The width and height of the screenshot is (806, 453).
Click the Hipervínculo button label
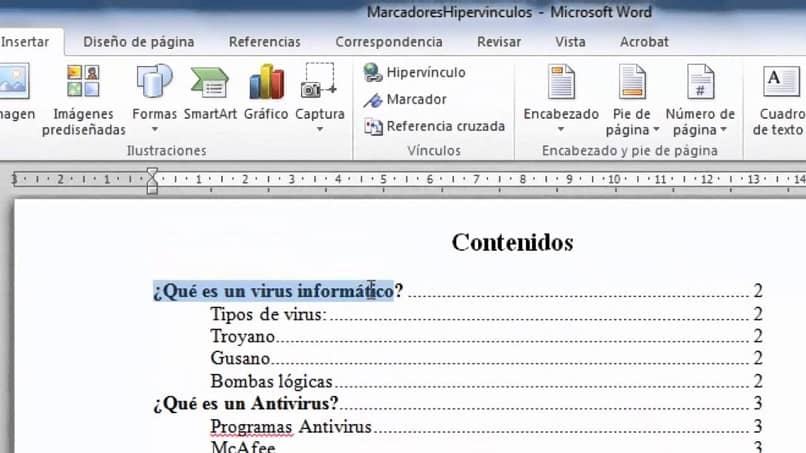426,73
